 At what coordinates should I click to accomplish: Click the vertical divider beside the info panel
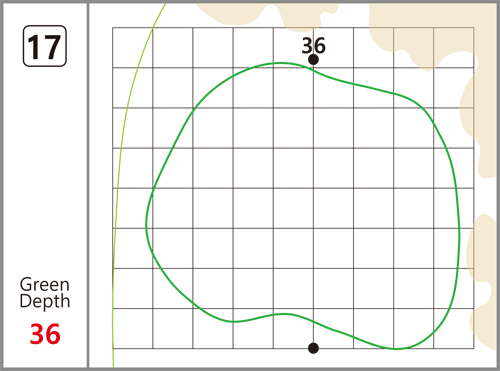tap(88, 185)
